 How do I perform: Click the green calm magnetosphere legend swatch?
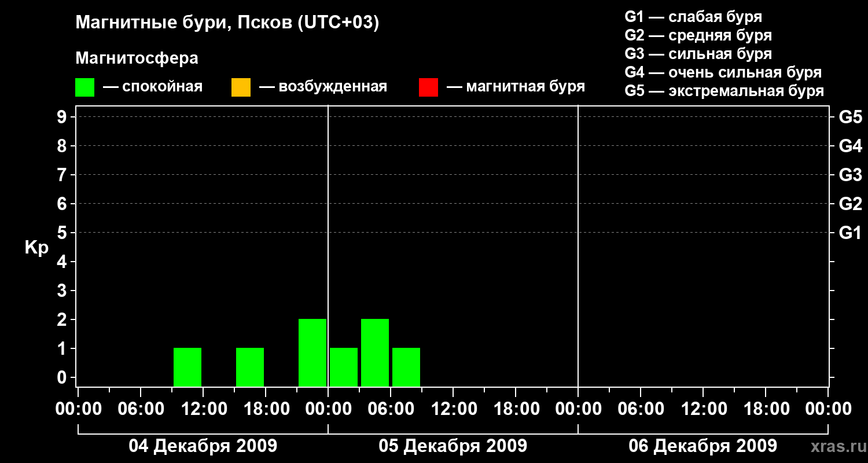[x=84, y=87]
